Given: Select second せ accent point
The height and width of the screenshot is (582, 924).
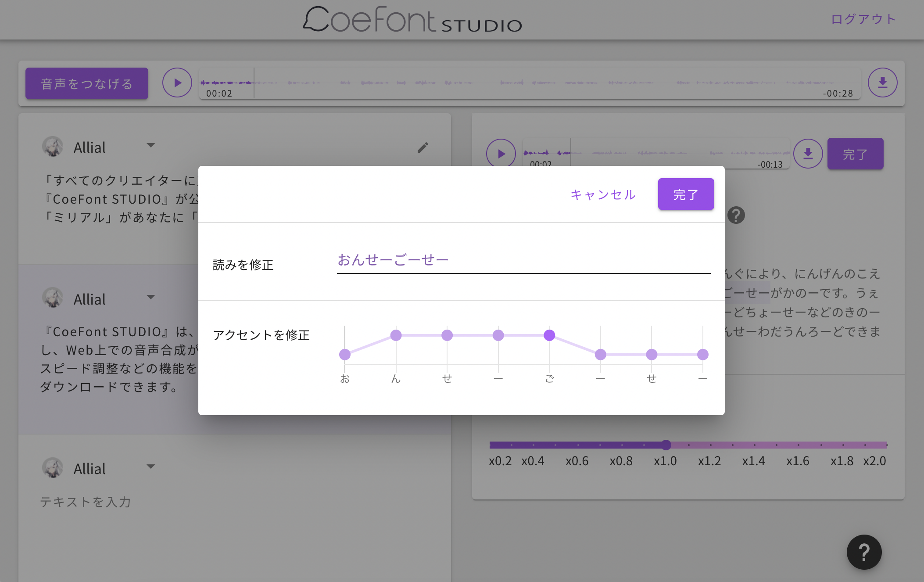Looking at the screenshot, I should point(652,354).
